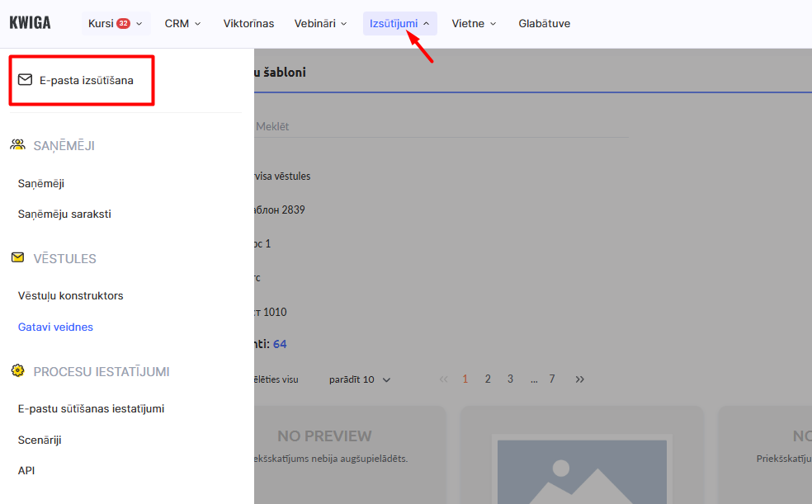Expand the Kursi dropdown menu
812x504 pixels.
click(116, 23)
